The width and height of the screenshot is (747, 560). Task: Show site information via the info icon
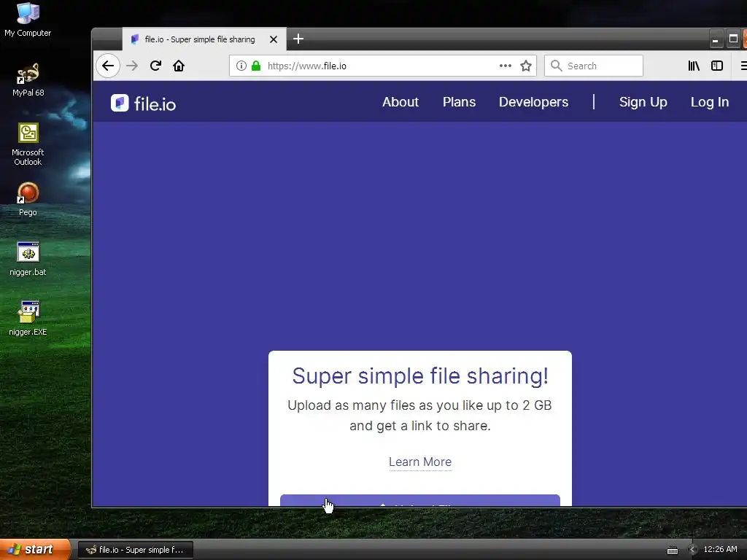pos(241,66)
